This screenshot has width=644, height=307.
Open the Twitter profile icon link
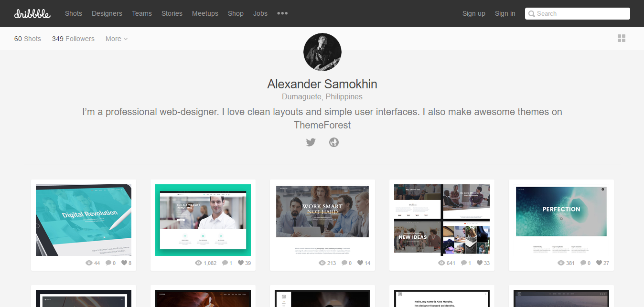click(311, 142)
